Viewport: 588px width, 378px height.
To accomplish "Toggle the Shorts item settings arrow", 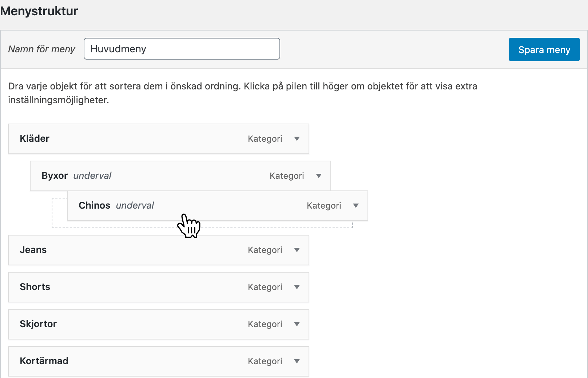I will (x=297, y=287).
